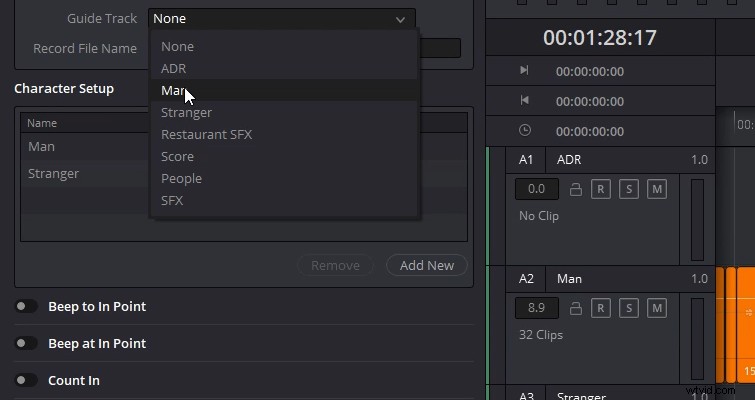Click the range out-point icon

(x=524, y=100)
